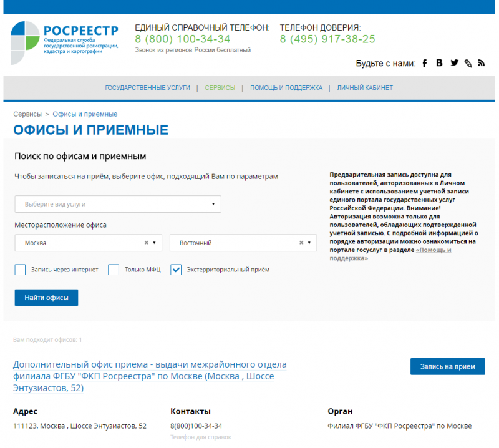
Task: Click the Месторасположение офиса label
Action: 61,225
